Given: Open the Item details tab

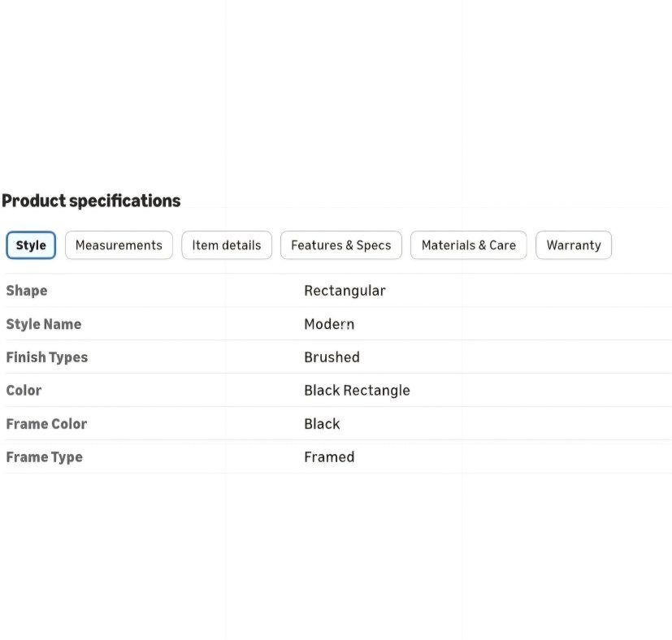Looking at the screenshot, I should [x=227, y=245].
